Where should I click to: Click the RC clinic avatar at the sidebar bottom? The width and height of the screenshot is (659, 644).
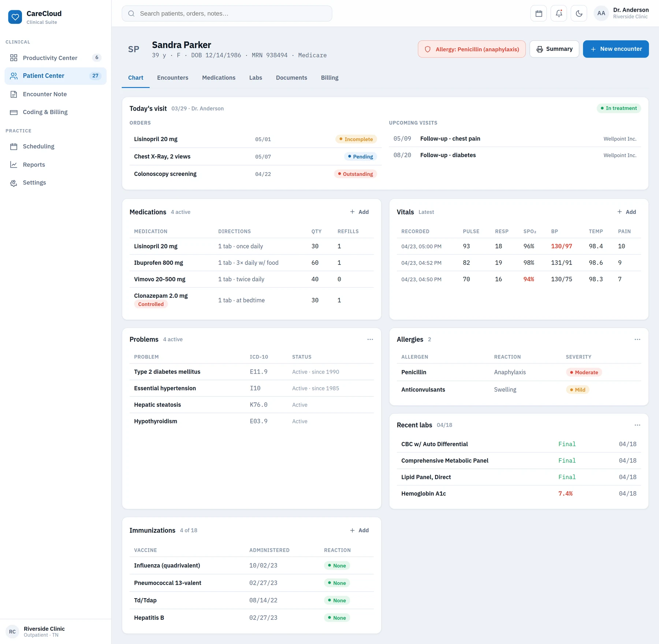click(x=12, y=632)
